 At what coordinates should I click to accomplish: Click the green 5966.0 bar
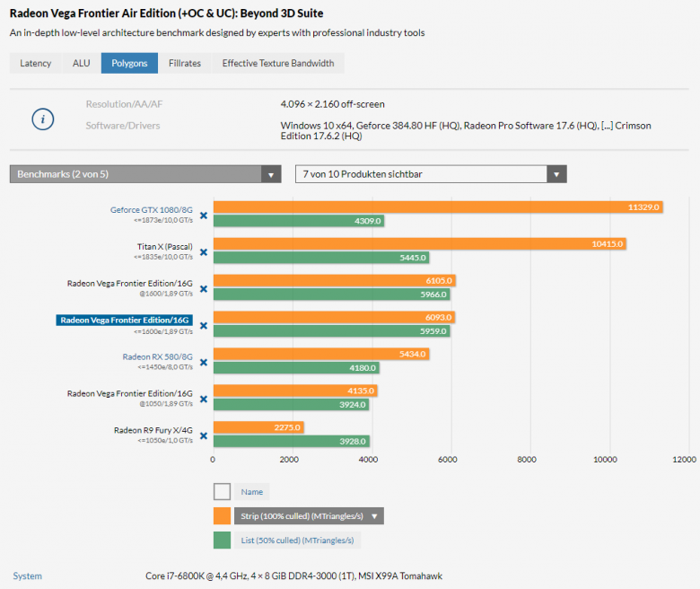coord(332,294)
